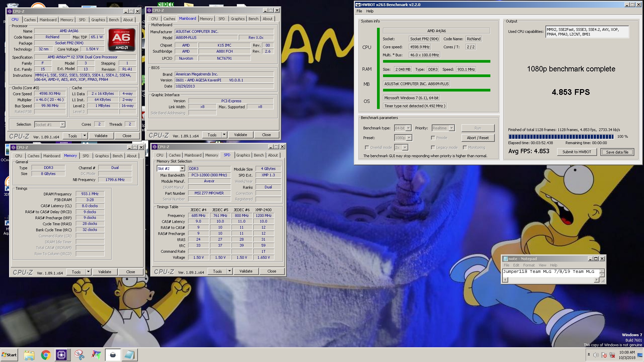Toggle the Legacy mode checkbox
This screenshot has height=362, width=644.
point(433,147)
